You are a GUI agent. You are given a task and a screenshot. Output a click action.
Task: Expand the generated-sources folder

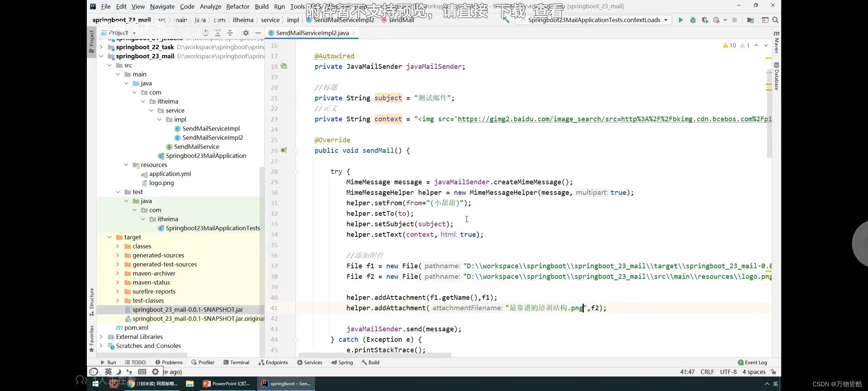pos(118,255)
